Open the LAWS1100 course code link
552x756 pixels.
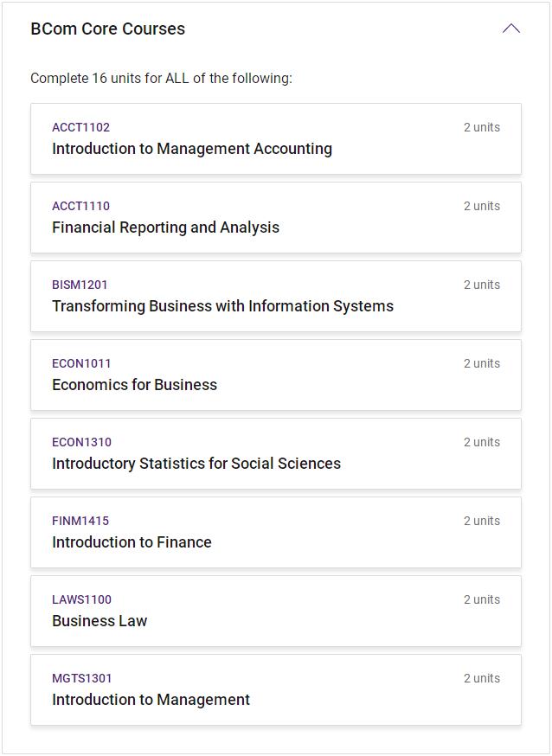click(81, 599)
